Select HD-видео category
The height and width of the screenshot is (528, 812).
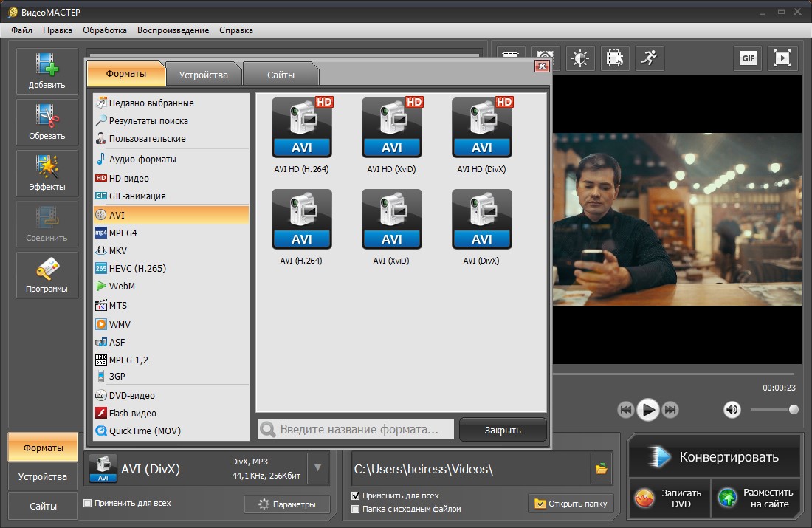(171, 178)
